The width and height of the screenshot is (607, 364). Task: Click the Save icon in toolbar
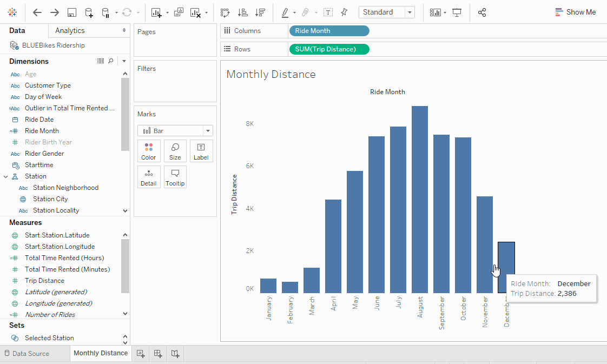pyautogui.click(x=71, y=12)
